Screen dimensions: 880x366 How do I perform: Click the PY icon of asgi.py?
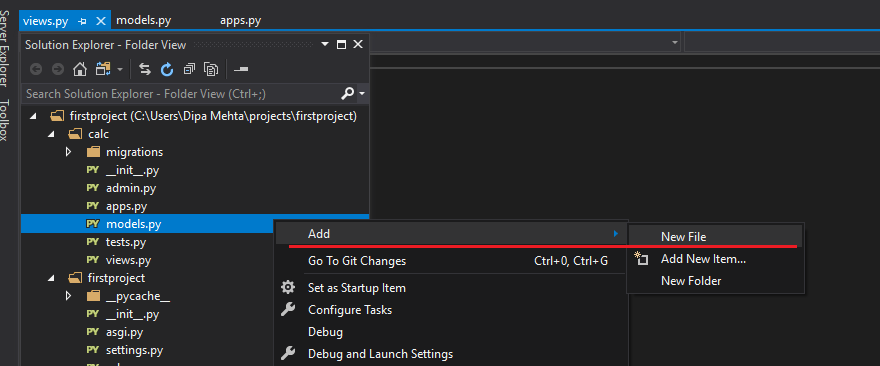tap(93, 332)
